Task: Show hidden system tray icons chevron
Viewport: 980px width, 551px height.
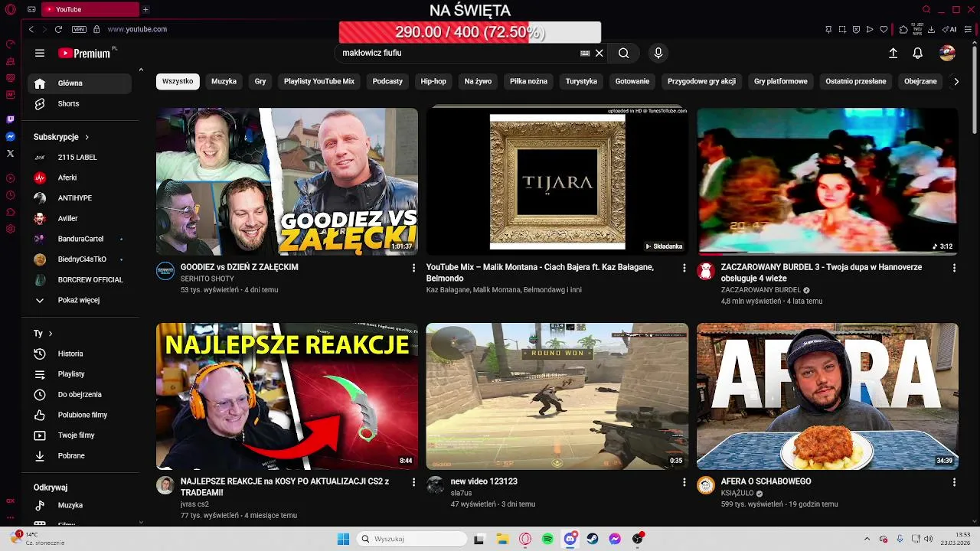Action: tap(867, 539)
